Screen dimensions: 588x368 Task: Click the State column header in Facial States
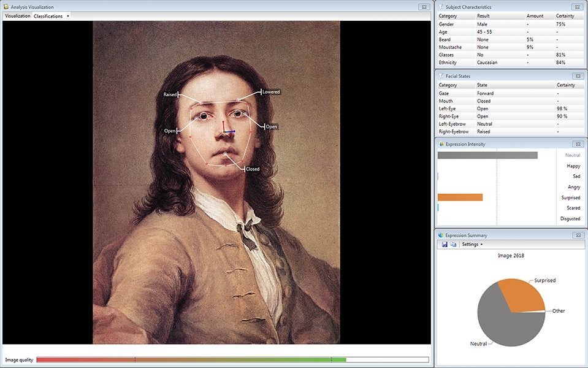click(483, 85)
